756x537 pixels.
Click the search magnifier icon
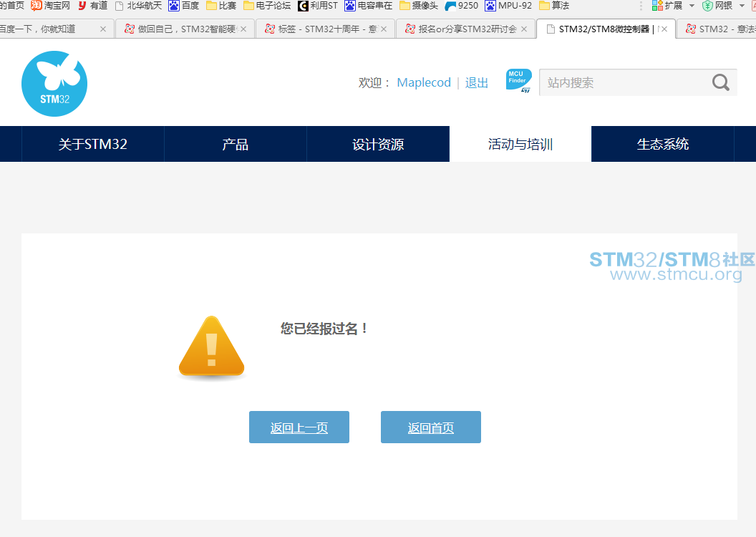point(721,82)
